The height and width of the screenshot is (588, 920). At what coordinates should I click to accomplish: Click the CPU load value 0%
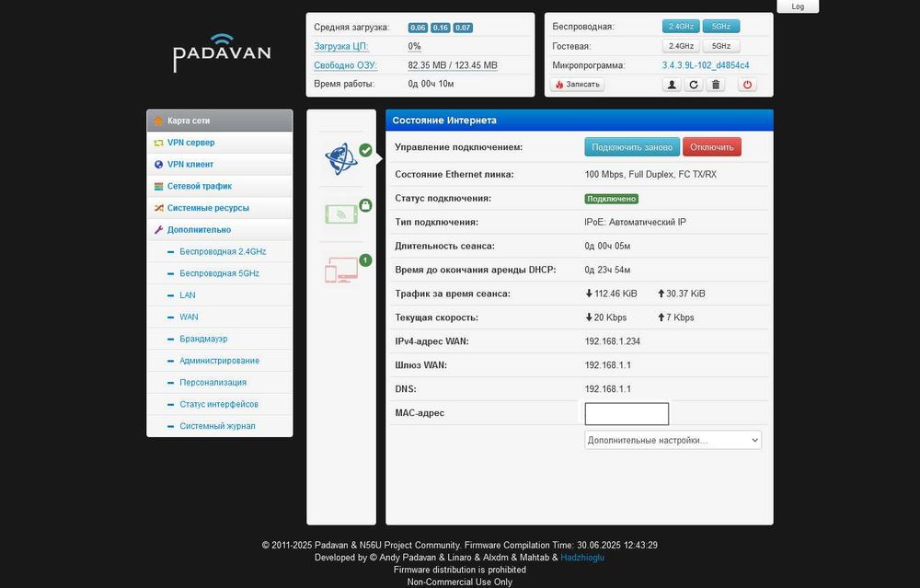pos(414,46)
